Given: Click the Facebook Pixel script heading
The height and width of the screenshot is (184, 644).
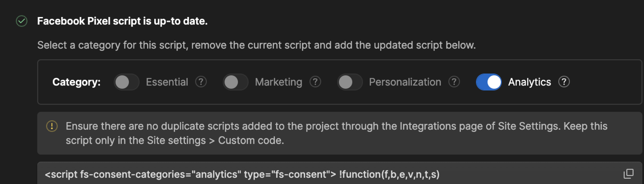Looking at the screenshot, I should (122, 21).
